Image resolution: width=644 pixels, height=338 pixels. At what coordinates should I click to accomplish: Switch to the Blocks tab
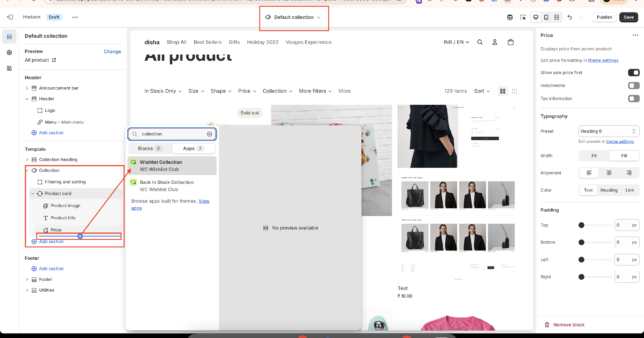[x=150, y=149]
